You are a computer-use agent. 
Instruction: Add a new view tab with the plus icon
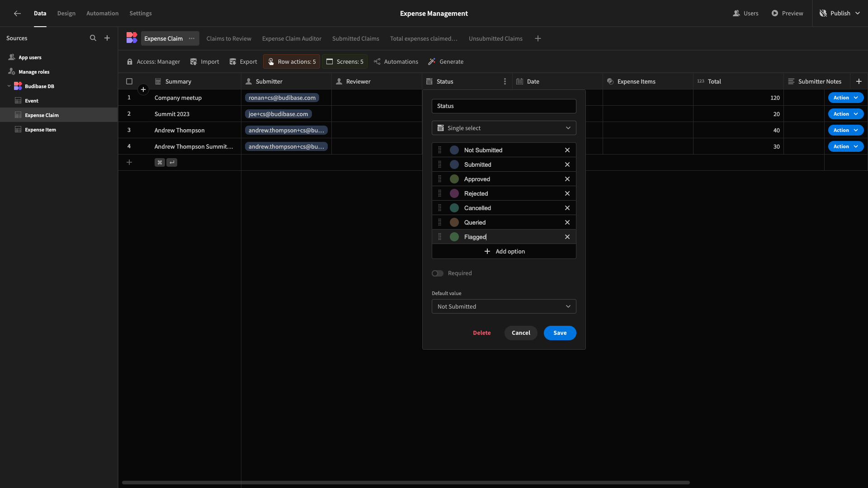pos(538,38)
